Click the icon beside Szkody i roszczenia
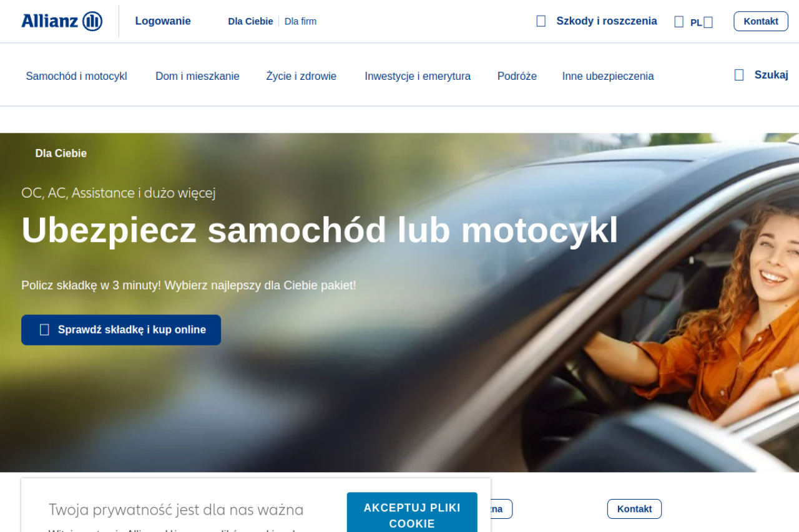Viewport: 799px width, 532px height. click(x=541, y=21)
